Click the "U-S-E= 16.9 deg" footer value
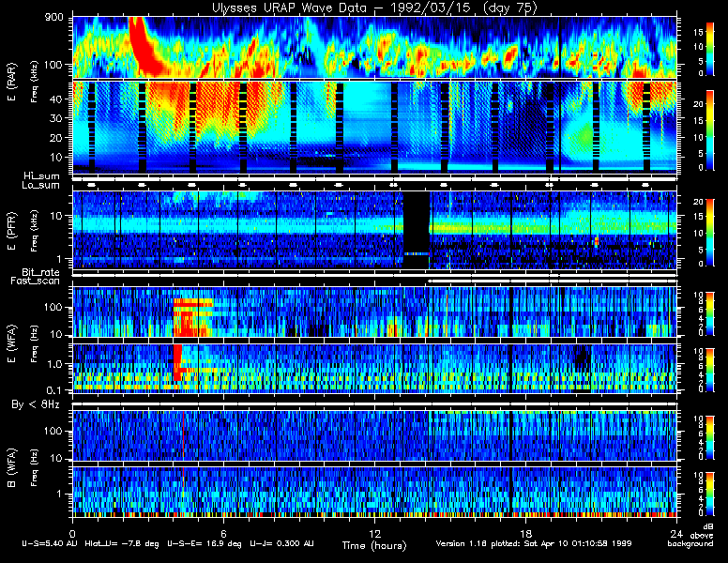The width and height of the screenshot is (728, 563). tap(205, 543)
